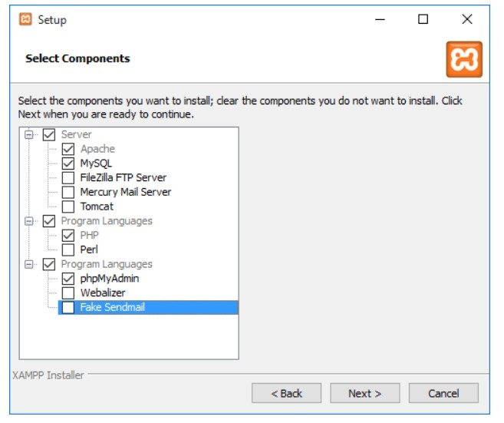
Task: Maximize the Setup window
Action: coord(423,19)
